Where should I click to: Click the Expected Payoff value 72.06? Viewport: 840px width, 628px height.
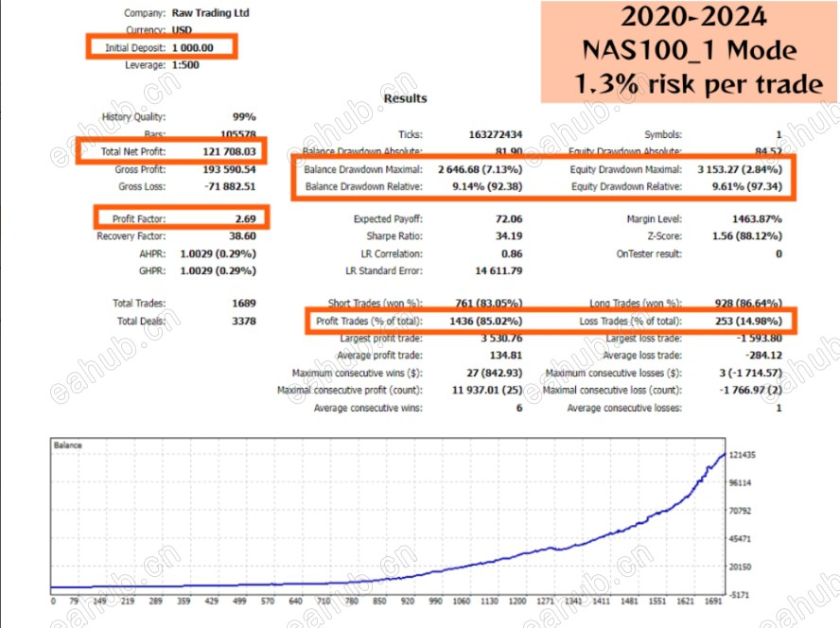tap(509, 218)
